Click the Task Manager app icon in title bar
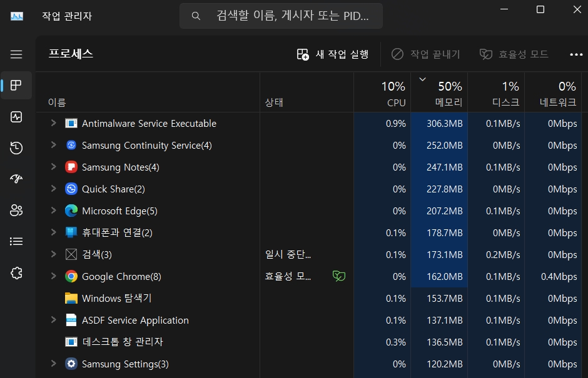 click(x=16, y=16)
